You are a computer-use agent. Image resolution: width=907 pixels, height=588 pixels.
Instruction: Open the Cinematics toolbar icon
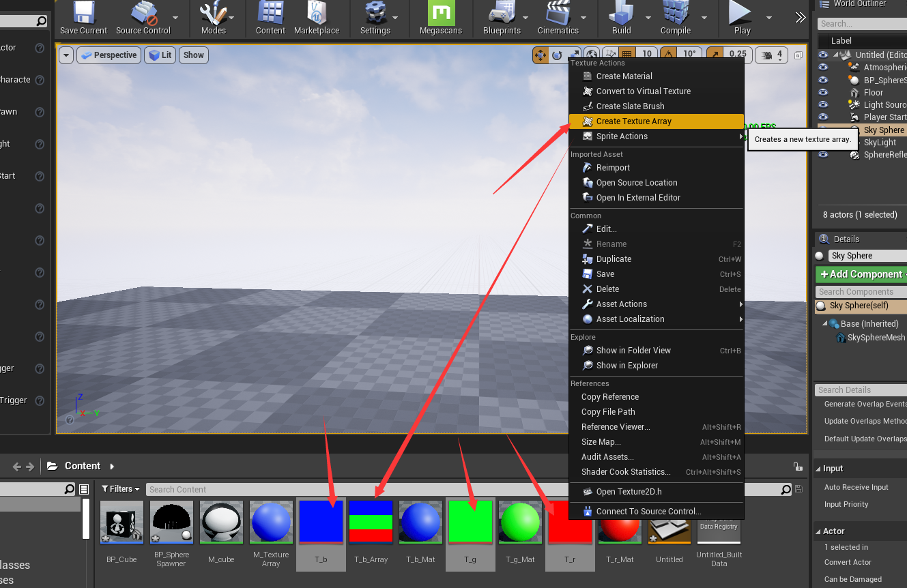[558, 18]
